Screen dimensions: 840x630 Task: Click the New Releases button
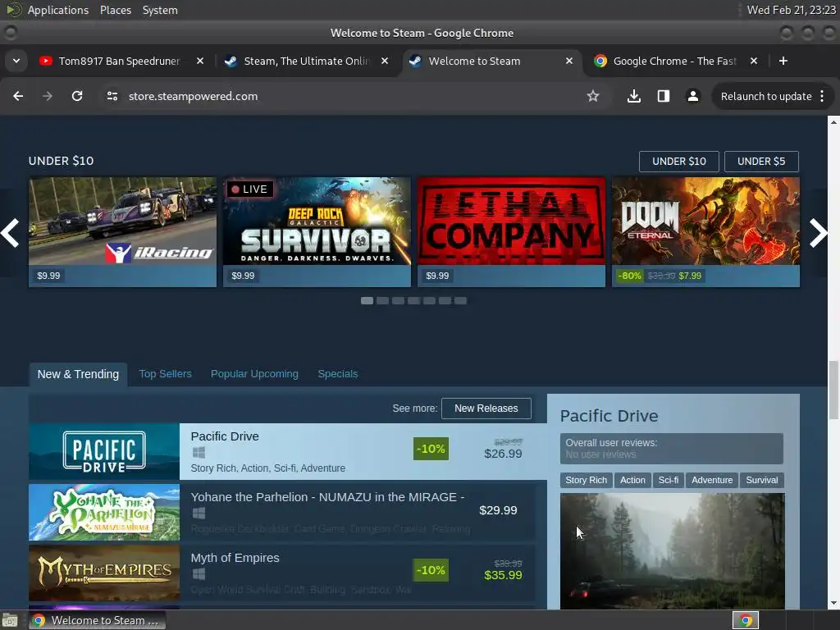pos(486,409)
